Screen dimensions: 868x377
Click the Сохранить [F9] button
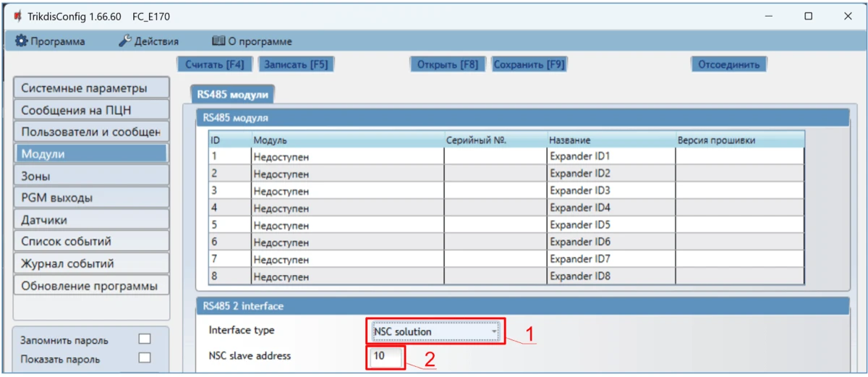click(529, 64)
